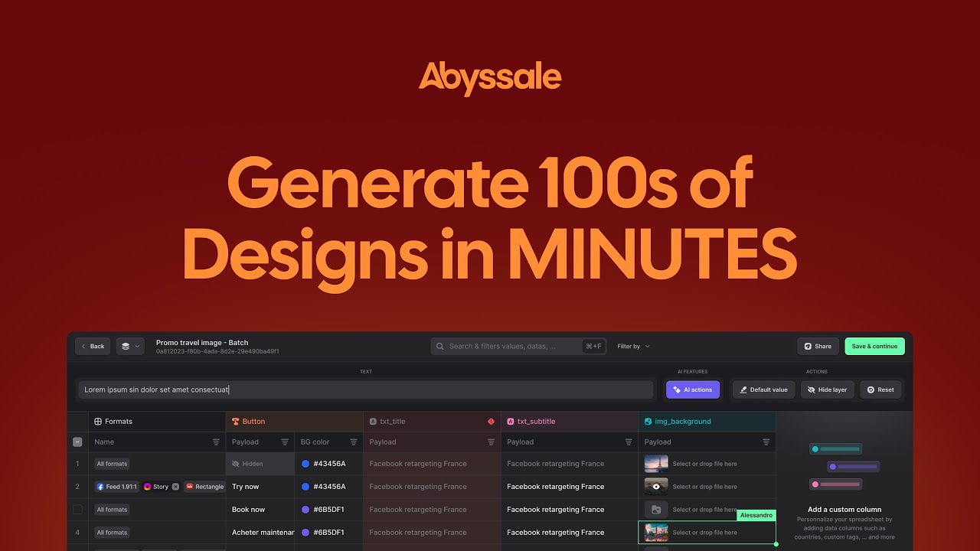Viewport: 980px width, 551px height.
Task: Click the Hidden cell in Button column
Action: tap(260, 464)
